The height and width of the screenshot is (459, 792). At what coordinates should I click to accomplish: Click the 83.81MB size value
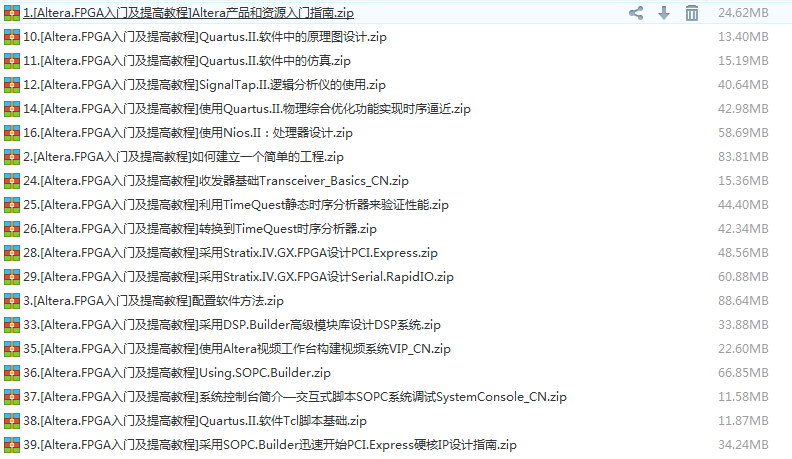tap(743, 157)
